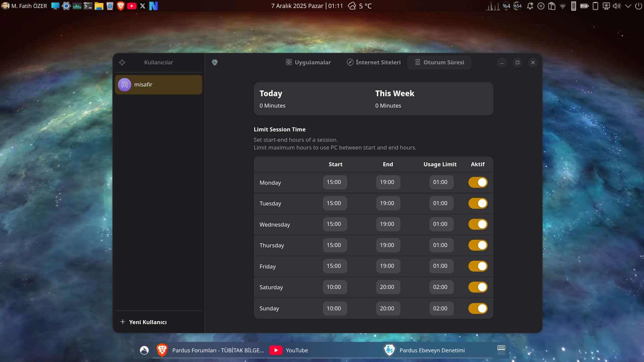Open Brave browser from the top panel

tap(121, 6)
